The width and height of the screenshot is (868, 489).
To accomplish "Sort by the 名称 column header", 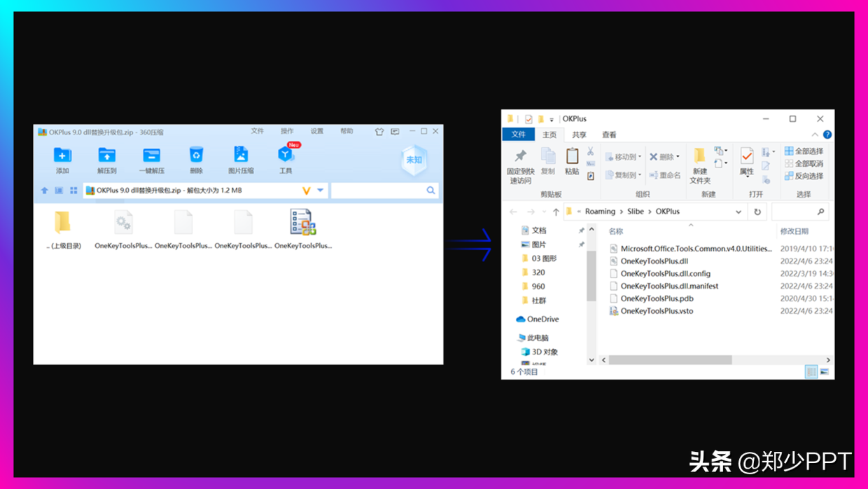I will click(x=615, y=231).
